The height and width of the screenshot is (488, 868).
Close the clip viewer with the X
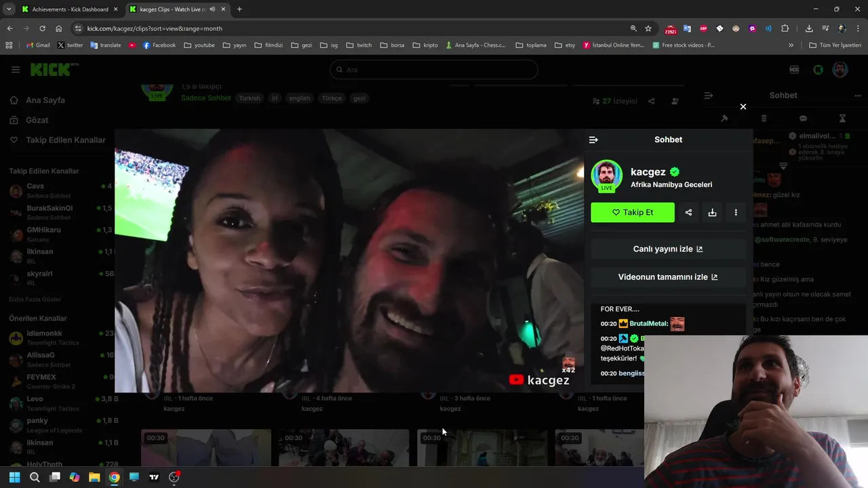(x=743, y=106)
